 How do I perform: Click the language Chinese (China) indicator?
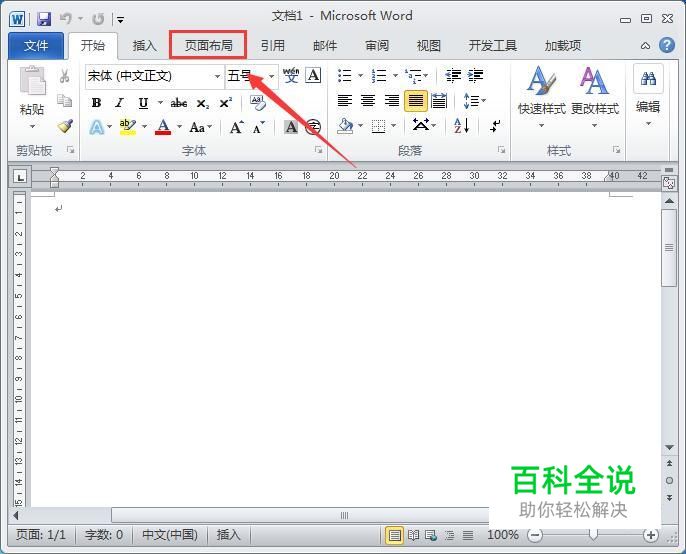[x=170, y=535]
